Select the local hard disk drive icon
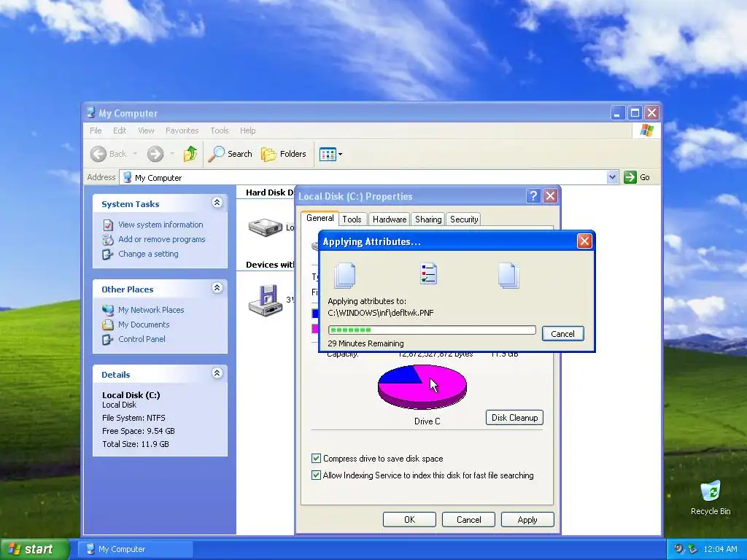This screenshot has width=747, height=560. pos(266,227)
